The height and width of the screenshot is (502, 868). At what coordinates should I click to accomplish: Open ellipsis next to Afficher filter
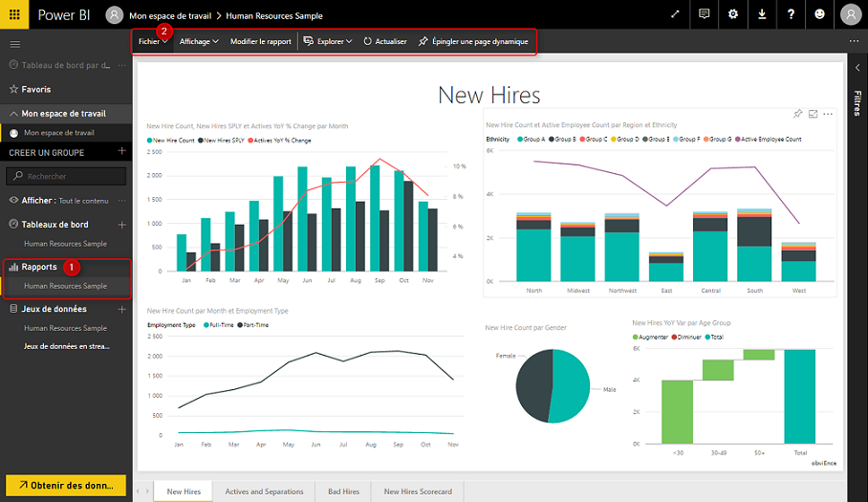click(x=121, y=201)
